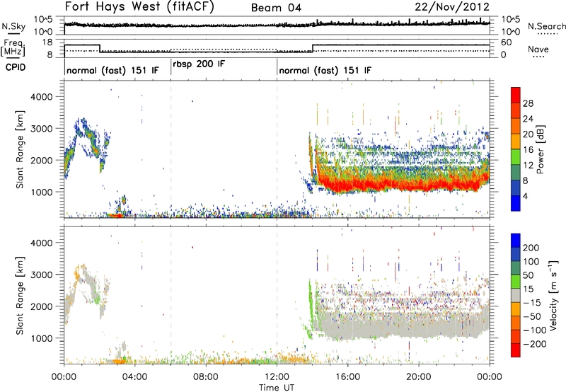Screen dimensions: 566x392
Task: Click the '12' power scale value
Action: pos(528,166)
